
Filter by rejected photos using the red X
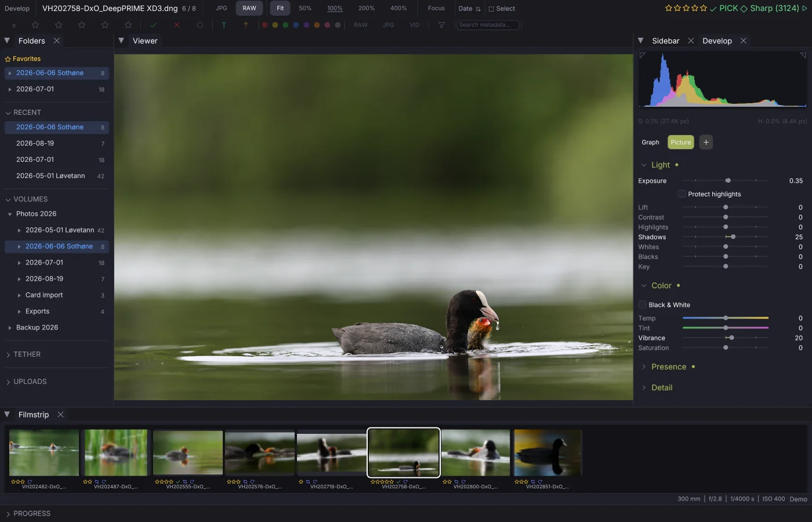tap(177, 25)
